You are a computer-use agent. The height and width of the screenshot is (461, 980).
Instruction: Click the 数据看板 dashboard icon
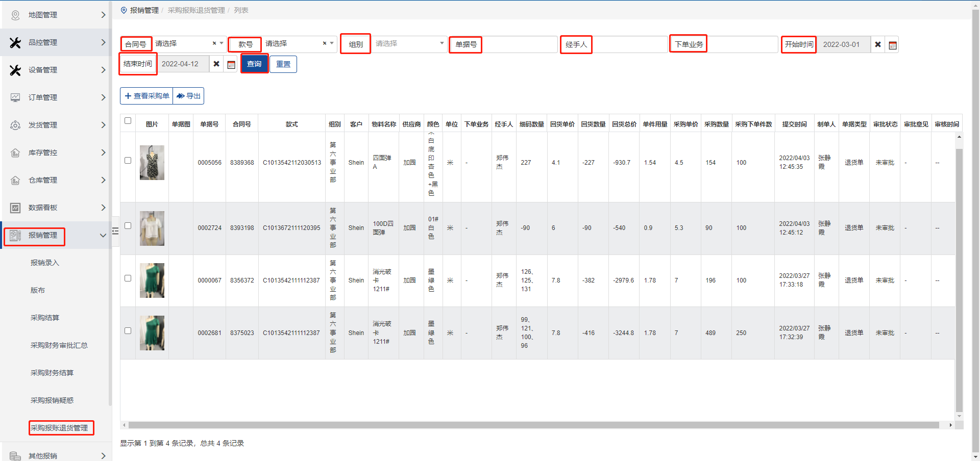pyautogui.click(x=15, y=208)
